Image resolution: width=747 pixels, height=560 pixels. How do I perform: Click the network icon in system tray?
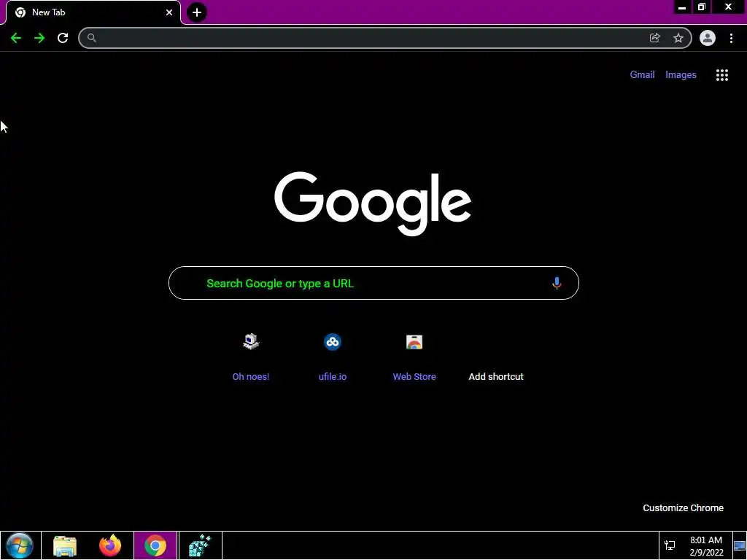pyautogui.click(x=670, y=545)
